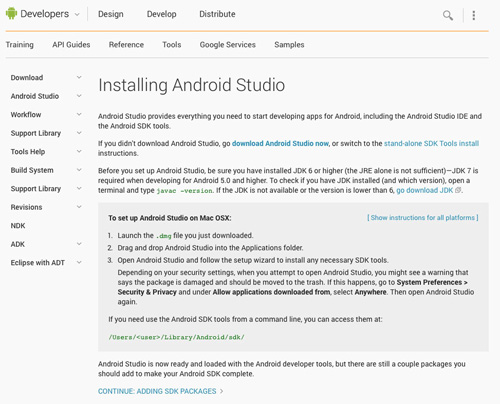Expand the Build System sidebar chevron
Viewport: 500px width, 404px height.
pos(79,170)
